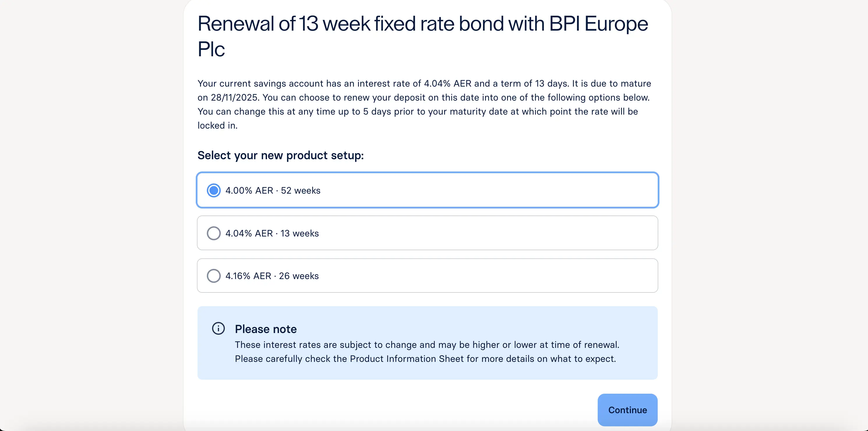868x431 pixels.
Task: Click 'Select your new product setup:' heading
Action: point(280,155)
